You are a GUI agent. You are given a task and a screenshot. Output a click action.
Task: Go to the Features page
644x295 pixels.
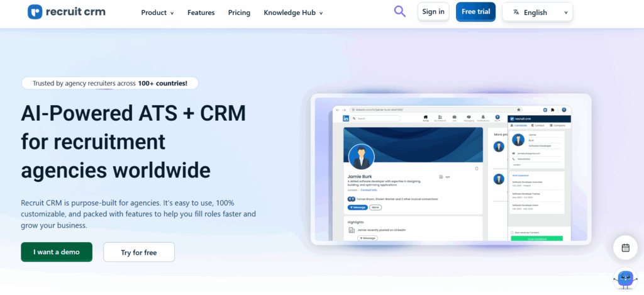pyautogui.click(x=201, y=13)
